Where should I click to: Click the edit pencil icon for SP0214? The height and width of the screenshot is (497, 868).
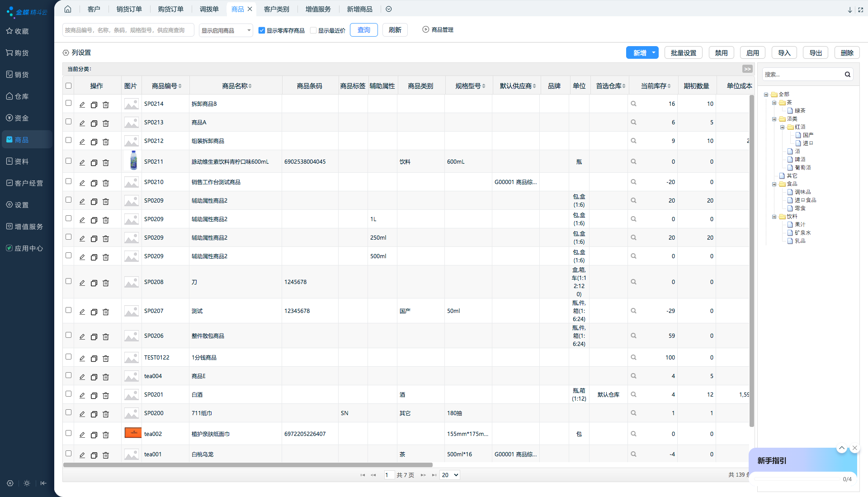tap(82, 104)
